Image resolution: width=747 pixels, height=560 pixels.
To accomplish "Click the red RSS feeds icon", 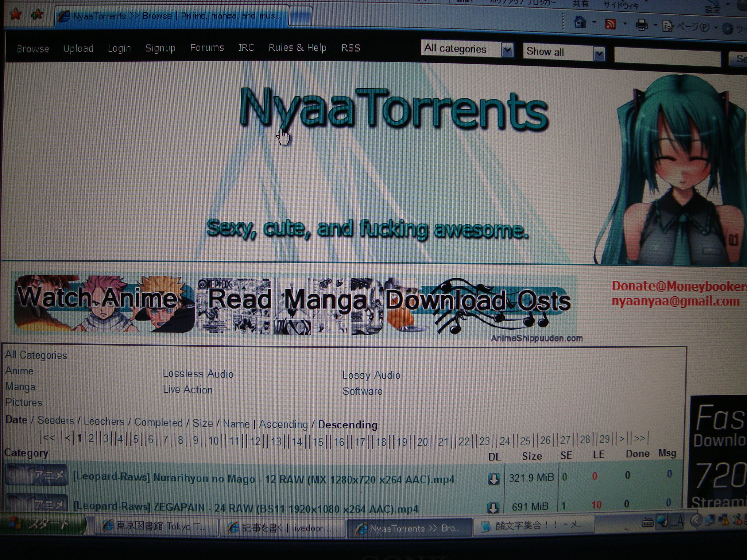I will (611, 24).
